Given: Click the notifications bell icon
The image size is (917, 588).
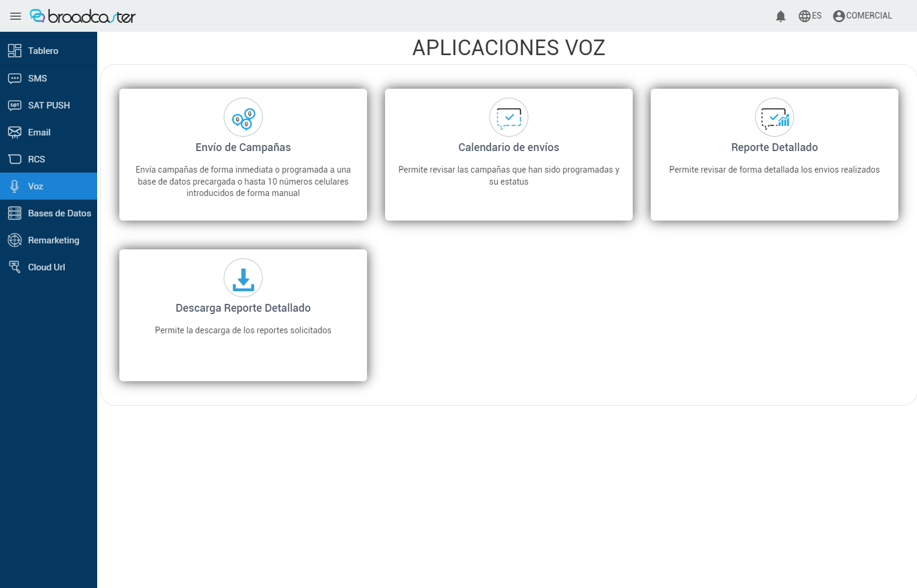Looking at the screenshot, I should tap(780, 16).
